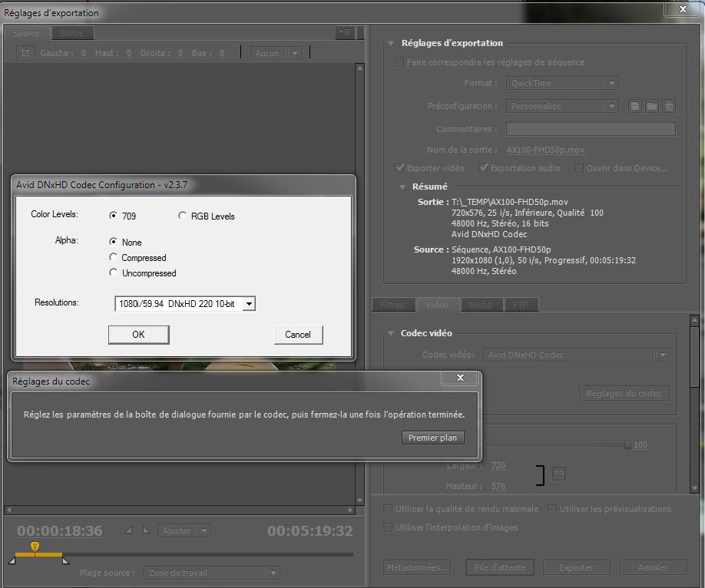
Task: Collapse the Résumé section
Action: [x=402, y=187]
